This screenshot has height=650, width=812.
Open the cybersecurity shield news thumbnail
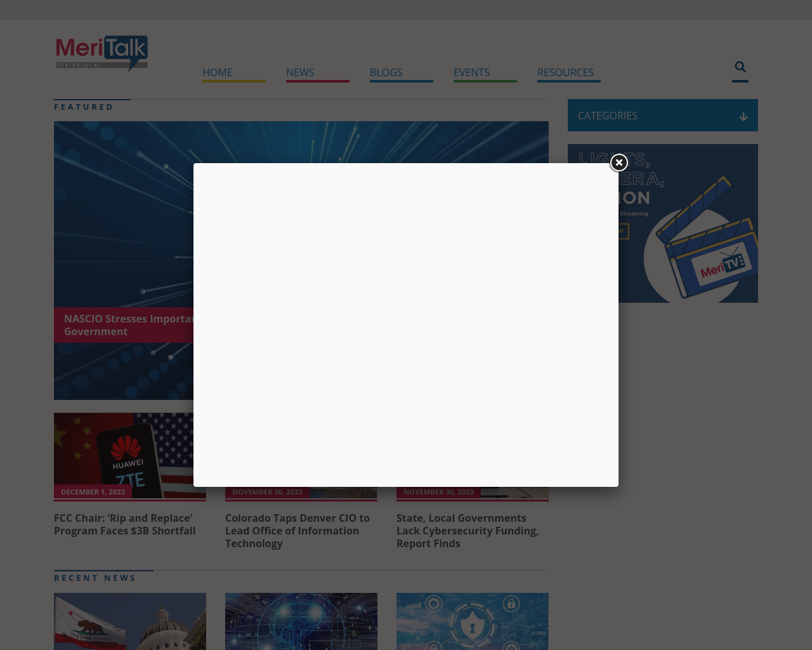[x=473, y=621]
